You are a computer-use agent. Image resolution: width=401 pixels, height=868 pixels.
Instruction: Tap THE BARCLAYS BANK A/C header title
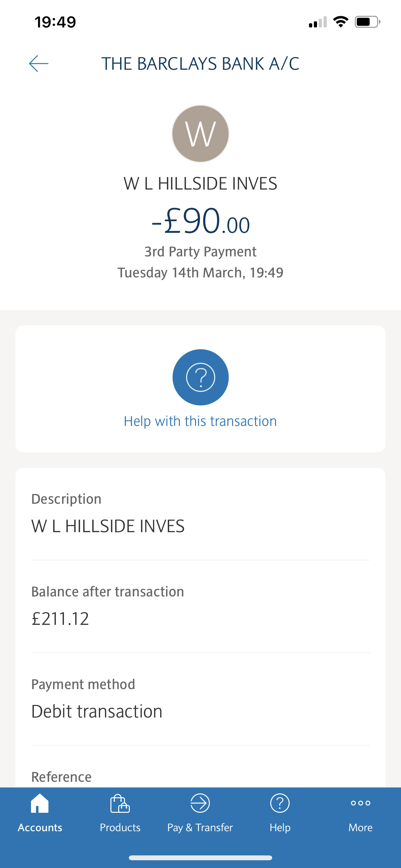coord(200,64)
